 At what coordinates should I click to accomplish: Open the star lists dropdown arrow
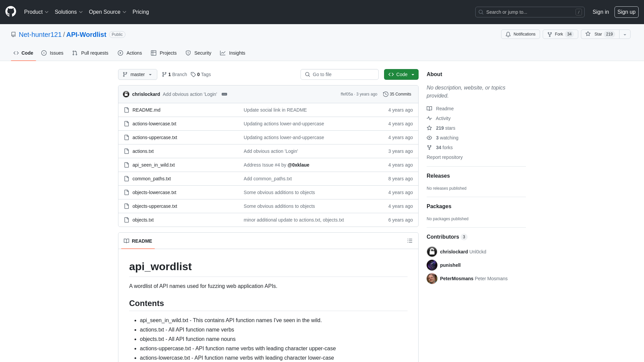(625, 34)
